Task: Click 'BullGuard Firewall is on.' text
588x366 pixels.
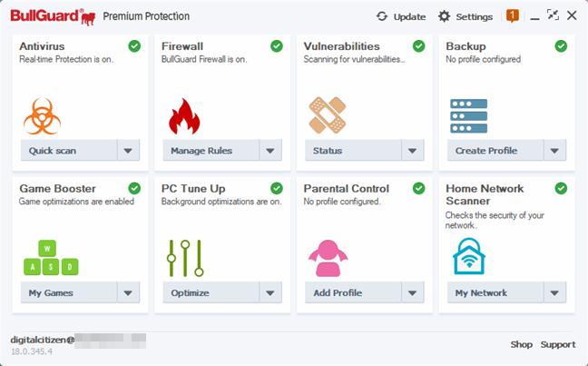Action: 204,59
